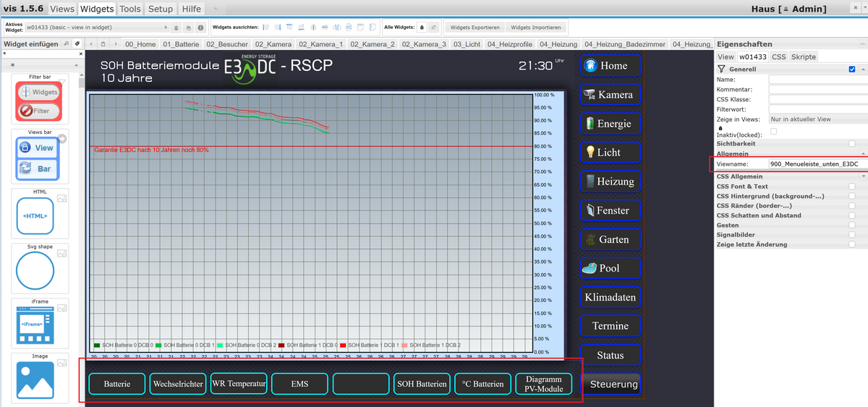This screenshot has width=868, height=407.
Task: Open the Tools menu
Action: (x=130, y=9)
